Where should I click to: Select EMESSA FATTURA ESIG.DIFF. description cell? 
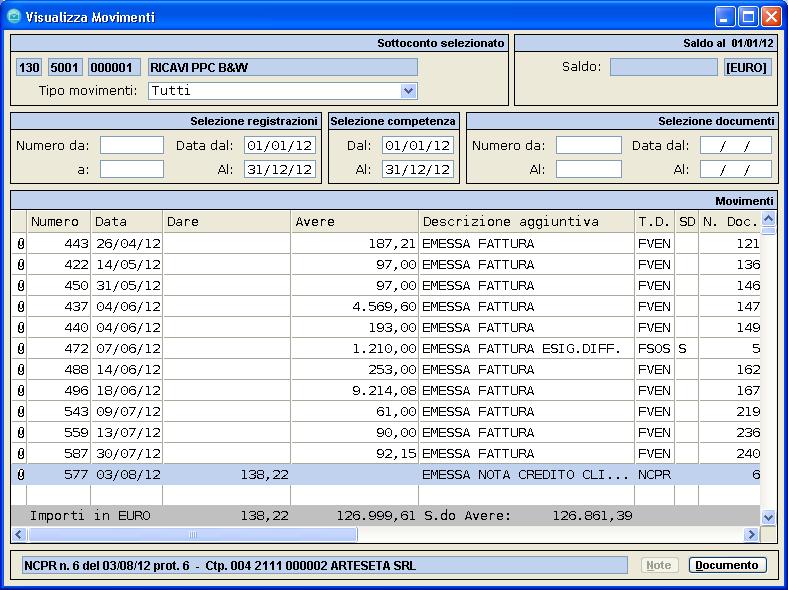click(x=527, y=349)
